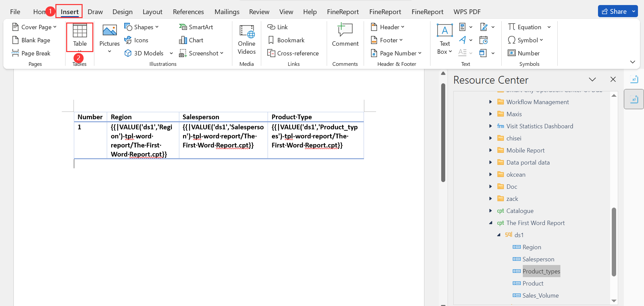
Task: Select the Region field under ds1
Action: pyautogui.click(x=531, y=247)
